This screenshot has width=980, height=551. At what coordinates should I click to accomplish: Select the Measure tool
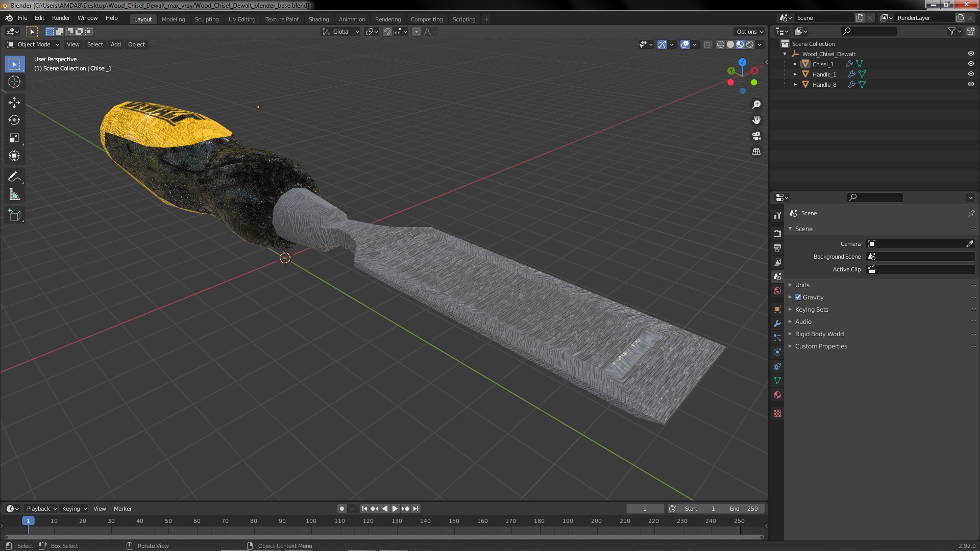point(14,195)
